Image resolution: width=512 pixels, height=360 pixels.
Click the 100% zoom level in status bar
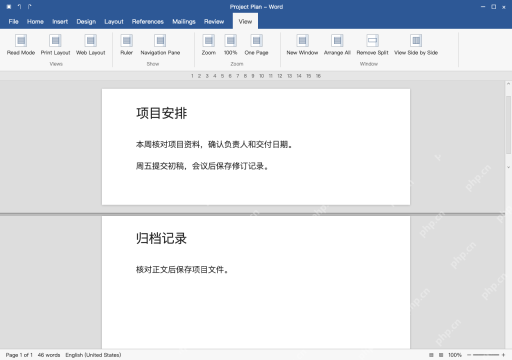[x=455, y=355]
